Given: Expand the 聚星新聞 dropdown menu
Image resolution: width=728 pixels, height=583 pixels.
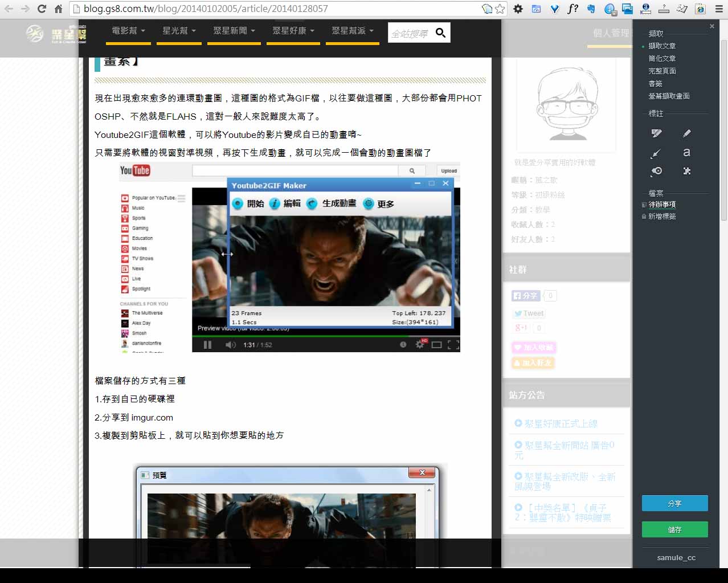Looking at the screenshot, I should [234, 31].
